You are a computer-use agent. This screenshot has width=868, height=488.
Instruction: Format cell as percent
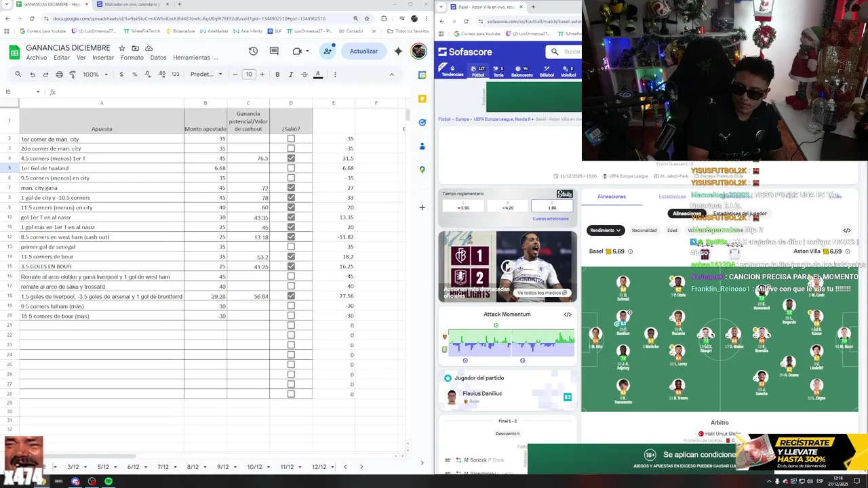[x=134, y=75]
